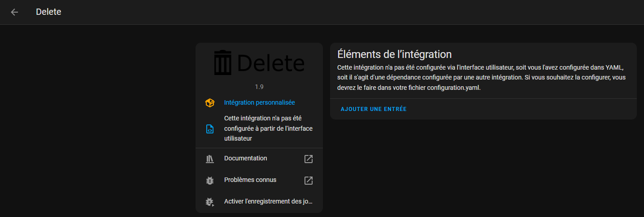Open the Problèmes connus external link icon

309,180
